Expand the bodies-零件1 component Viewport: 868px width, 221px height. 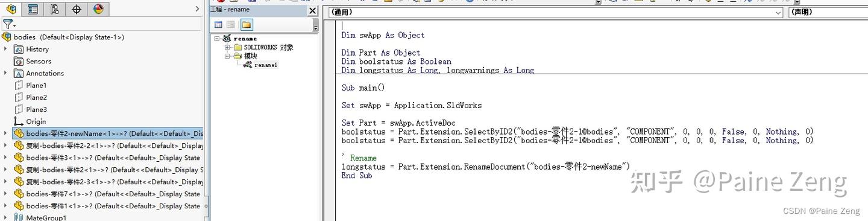[5, 206]
